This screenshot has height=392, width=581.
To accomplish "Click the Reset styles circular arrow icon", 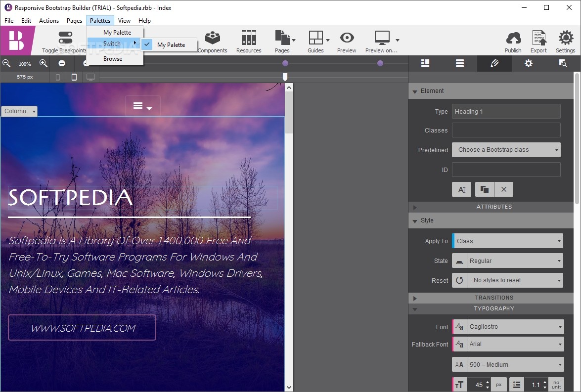I will 459,280.
